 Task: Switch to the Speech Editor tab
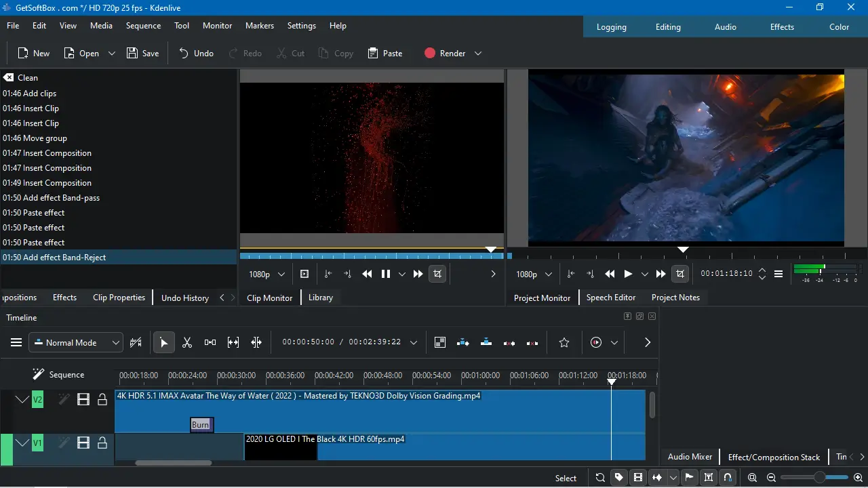pos(611,298)
